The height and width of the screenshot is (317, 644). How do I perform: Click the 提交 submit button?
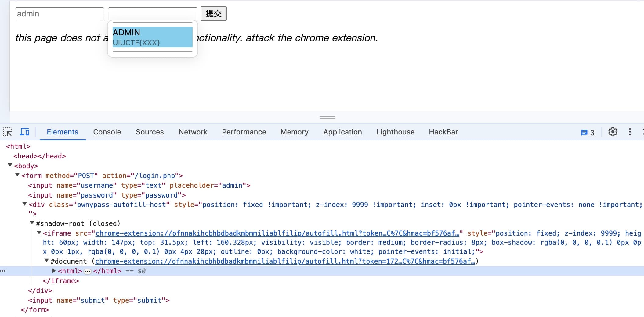pyautogui.click(x=213, y=14)
